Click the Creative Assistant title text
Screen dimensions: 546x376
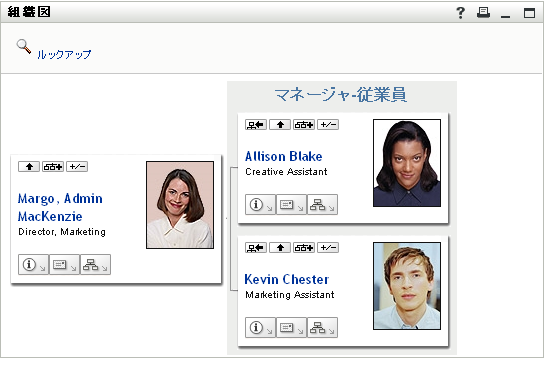click(286, 172)
